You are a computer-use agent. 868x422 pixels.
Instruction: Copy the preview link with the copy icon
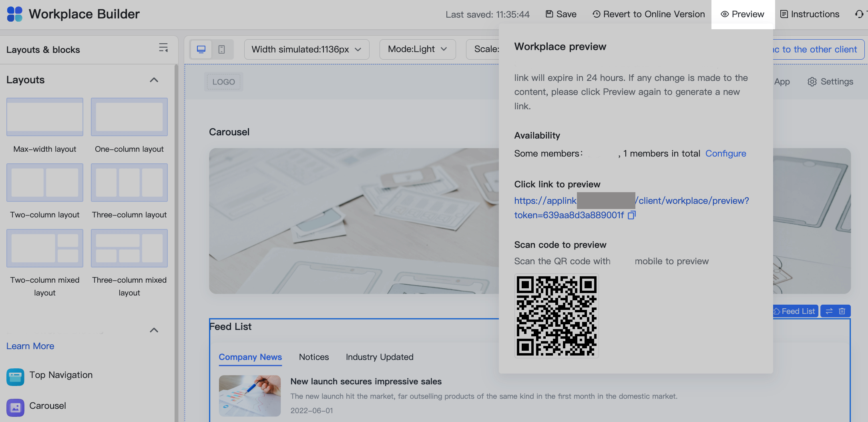(x=632, y=215)
